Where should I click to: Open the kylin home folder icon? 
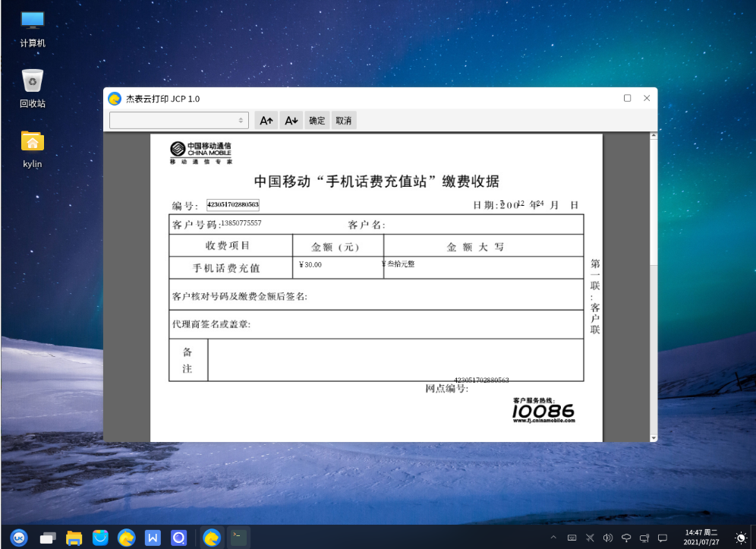coord(33,150)
